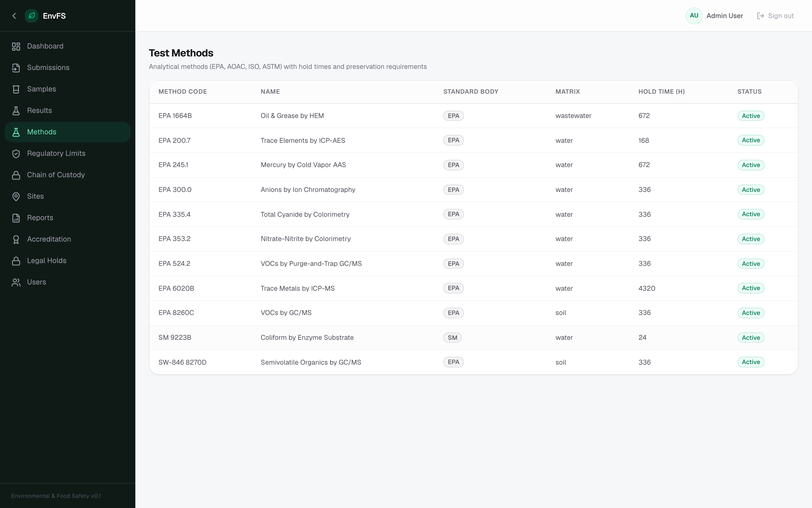Click the Users people icon
Image resolution: width=812 pixels, height=508 pixels.
pyautogui.click(x=16, y=283)
